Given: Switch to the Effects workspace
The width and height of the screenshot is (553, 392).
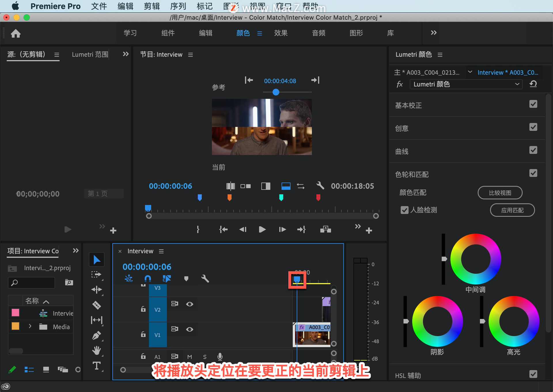Looking at the screenshot, I should [281, 33].
